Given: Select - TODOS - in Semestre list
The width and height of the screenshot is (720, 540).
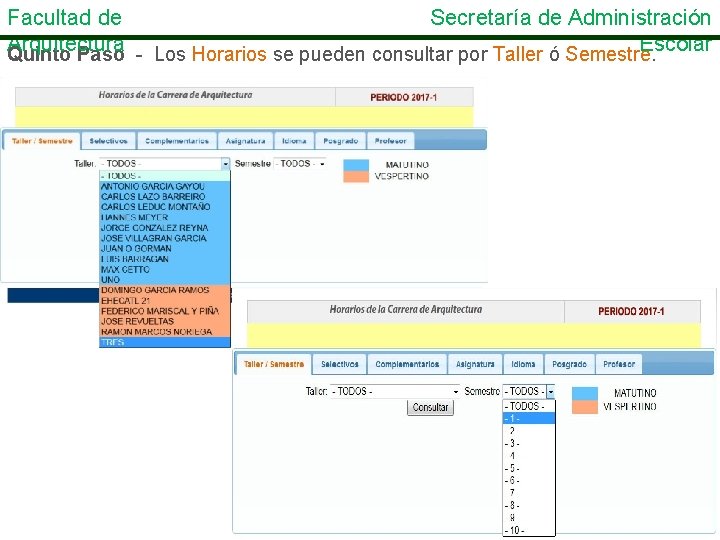Looking at the screenshot, I should (529, 406).
